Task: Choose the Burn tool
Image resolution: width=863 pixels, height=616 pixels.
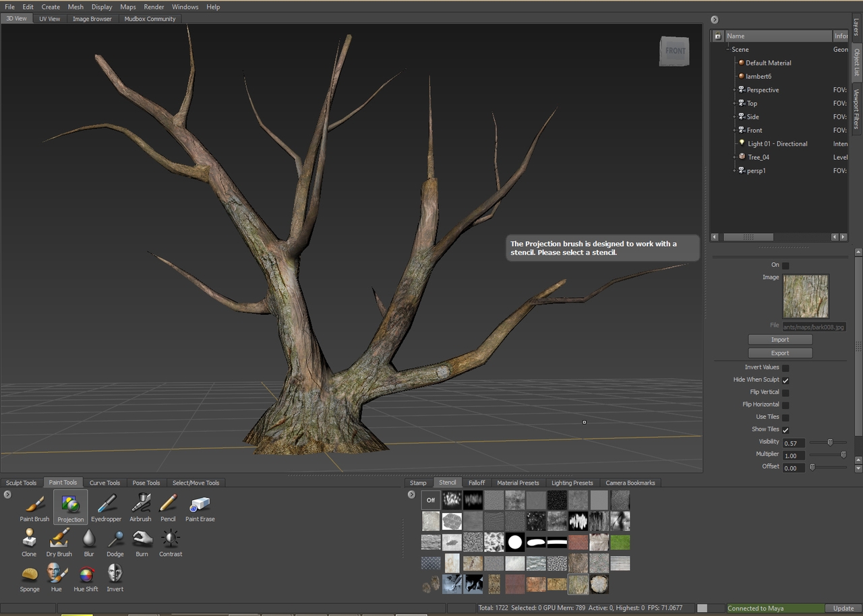Action: pyautogui.click(x=142, y=543)
